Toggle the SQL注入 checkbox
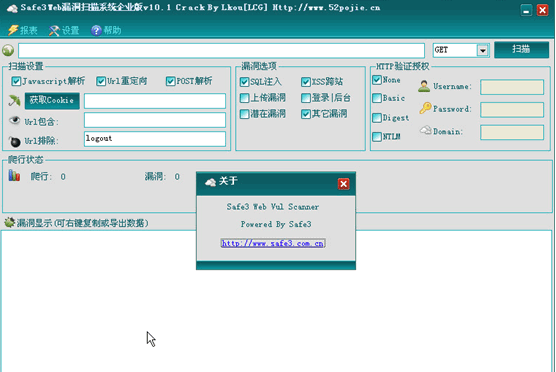Image resolution: width=556 pixels, height=372 pixels. coord(244,82)
